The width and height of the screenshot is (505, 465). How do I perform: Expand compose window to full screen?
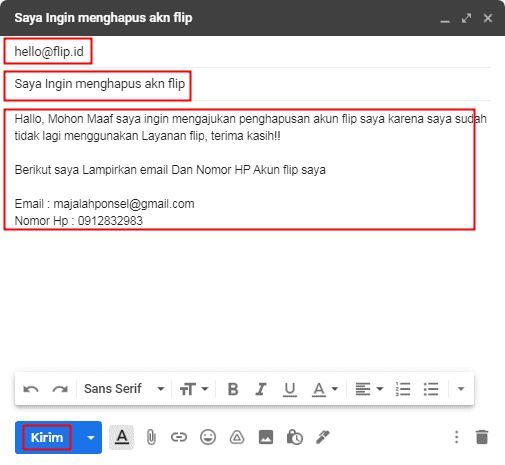click(466, 18)
